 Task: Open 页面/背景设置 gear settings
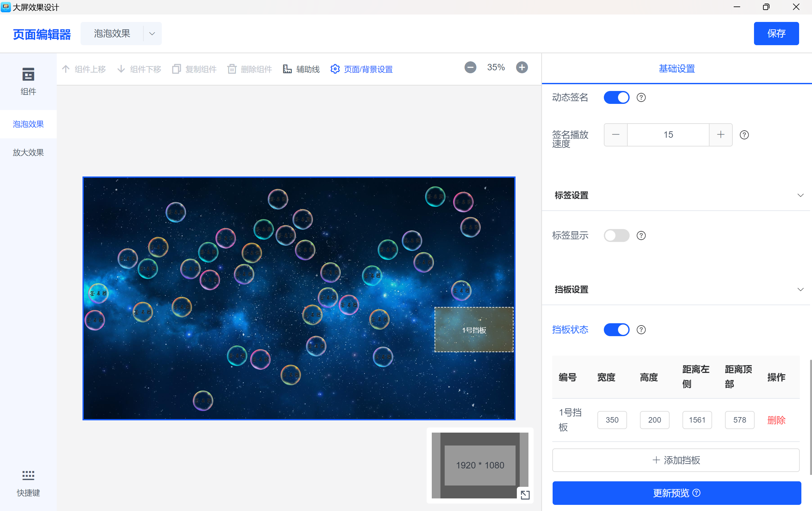click(x=362, y=69)
